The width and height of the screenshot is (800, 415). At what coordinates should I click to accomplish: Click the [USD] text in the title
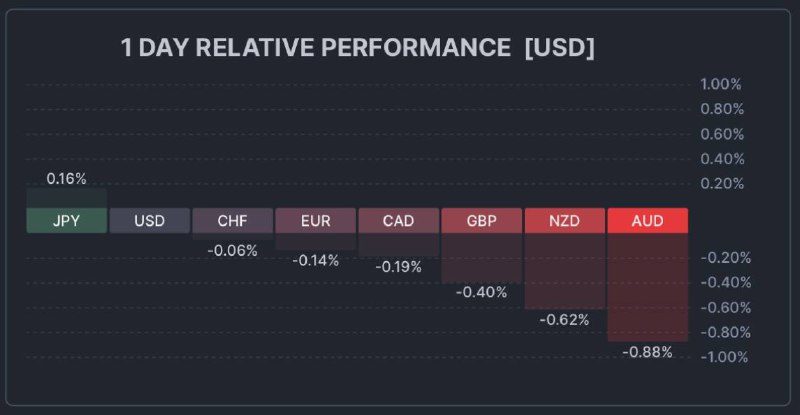pos(559,48)
